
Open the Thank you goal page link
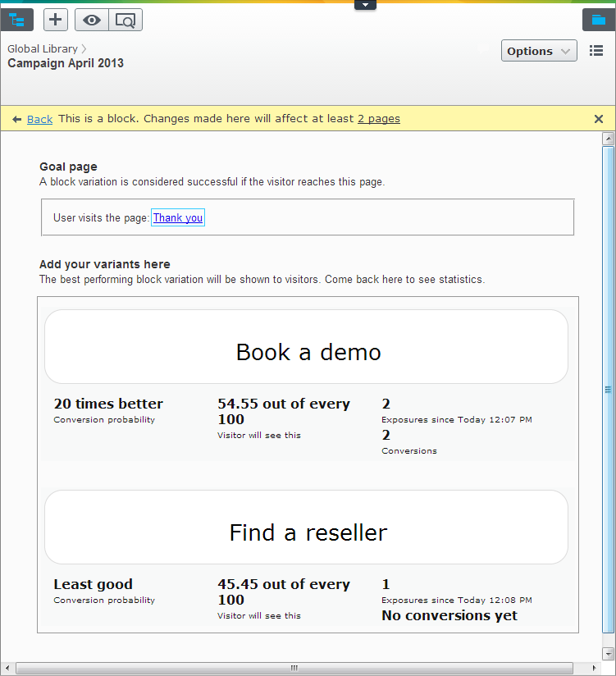pyautogui.click(x=177, y=217)
